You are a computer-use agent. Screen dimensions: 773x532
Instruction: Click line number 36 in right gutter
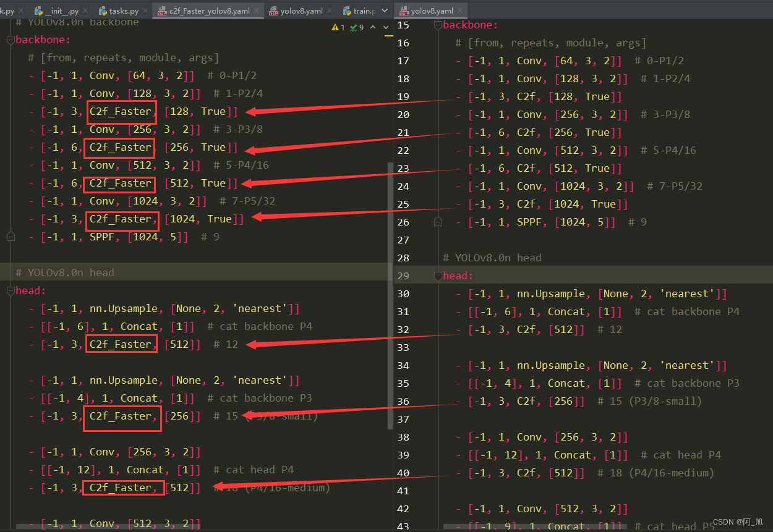(x=403, y=401)
